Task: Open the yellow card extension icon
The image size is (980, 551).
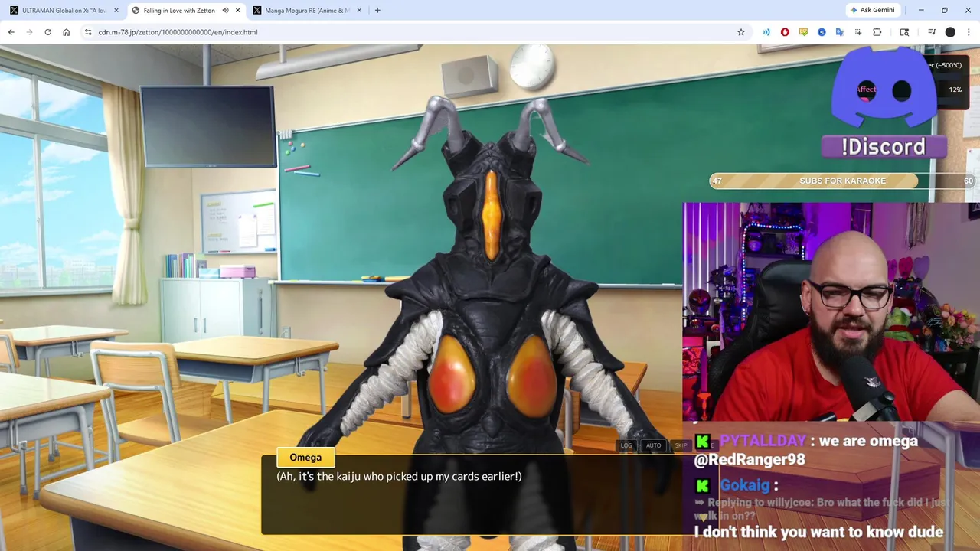Action: (803, 32)
